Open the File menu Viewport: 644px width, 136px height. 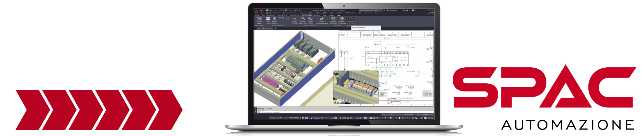[x=262, y=13]
